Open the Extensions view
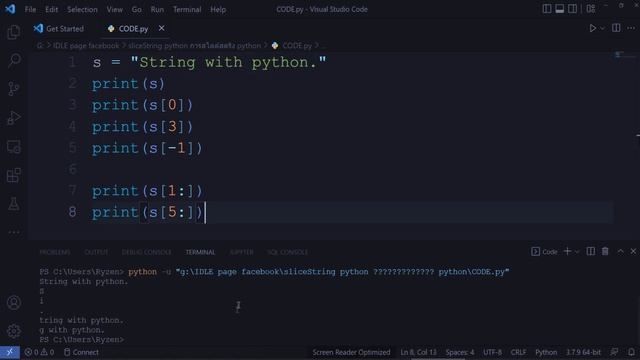Viewport: 640px width, 360px height. (x=13, y=175)
